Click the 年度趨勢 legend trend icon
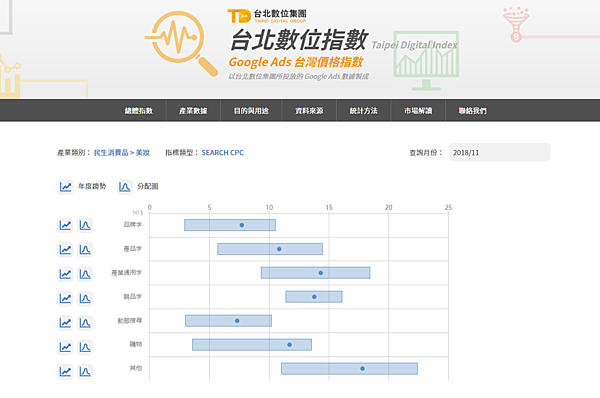 [x=65, y=187]
